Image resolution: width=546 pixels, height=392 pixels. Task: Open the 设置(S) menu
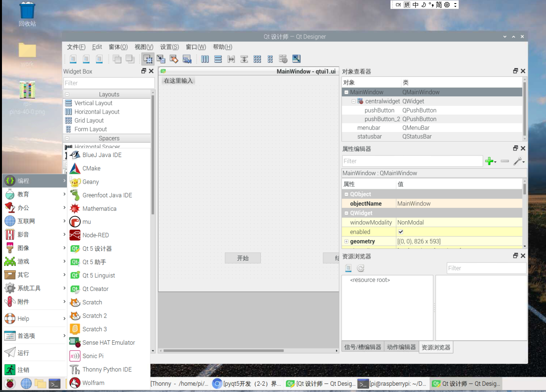pos(170,47)
